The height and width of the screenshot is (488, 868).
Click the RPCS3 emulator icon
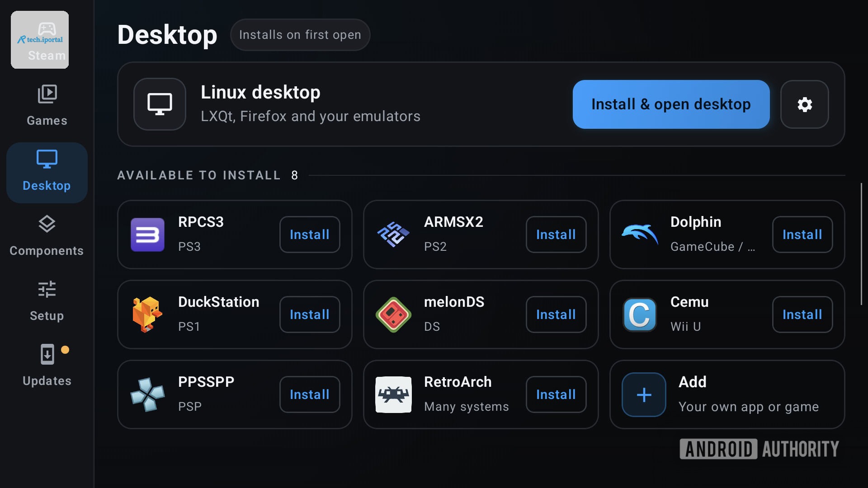click(147, 235)
